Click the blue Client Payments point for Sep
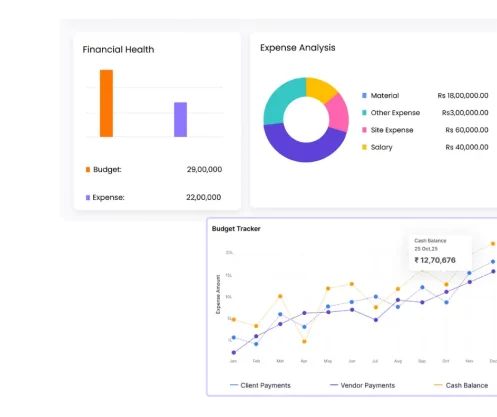Screen dimensions: 497x417 422,287
